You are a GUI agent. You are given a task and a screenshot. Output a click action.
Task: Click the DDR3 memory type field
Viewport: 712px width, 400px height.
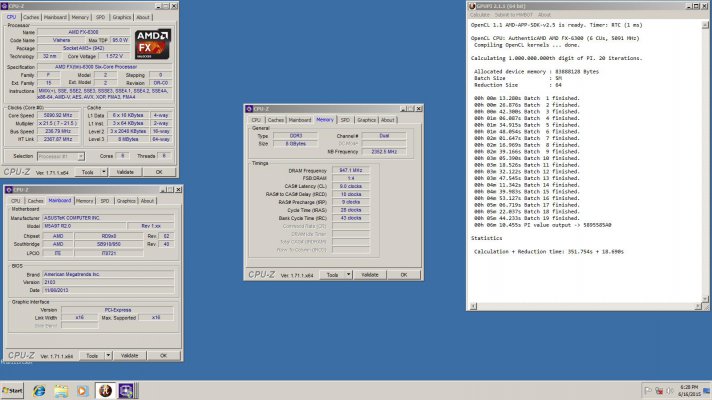coord(296,136)
